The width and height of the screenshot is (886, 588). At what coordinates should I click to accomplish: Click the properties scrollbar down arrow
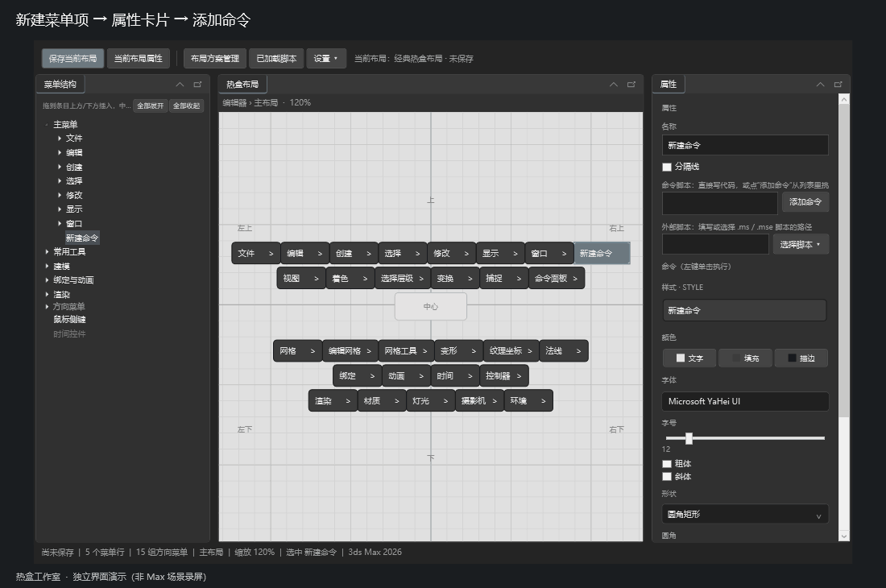pos(843,536)
